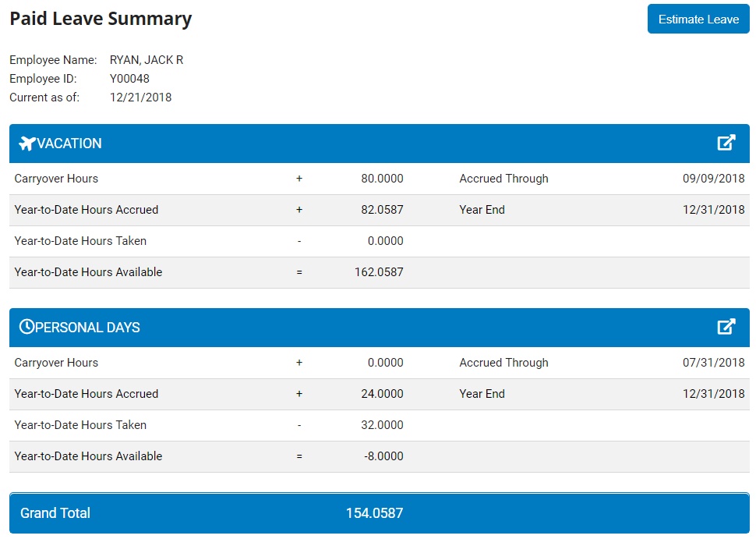Click the Paid Leave Summary page title

[101, 19]
